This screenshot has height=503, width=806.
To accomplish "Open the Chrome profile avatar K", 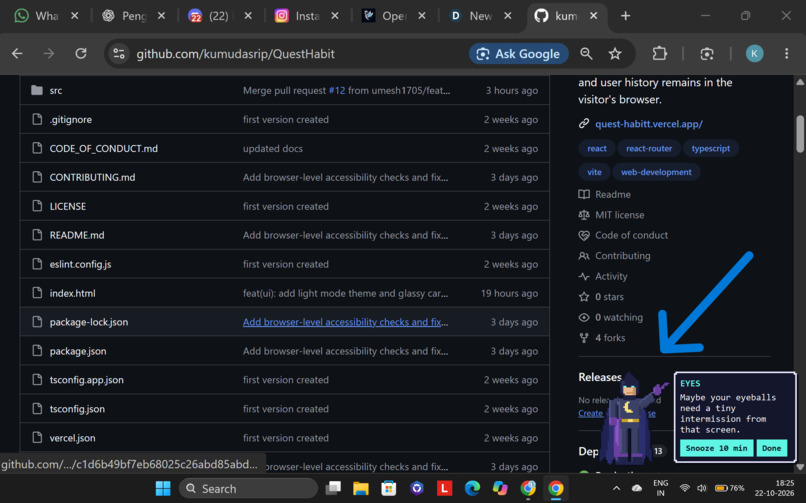I will tap(754, 53).
